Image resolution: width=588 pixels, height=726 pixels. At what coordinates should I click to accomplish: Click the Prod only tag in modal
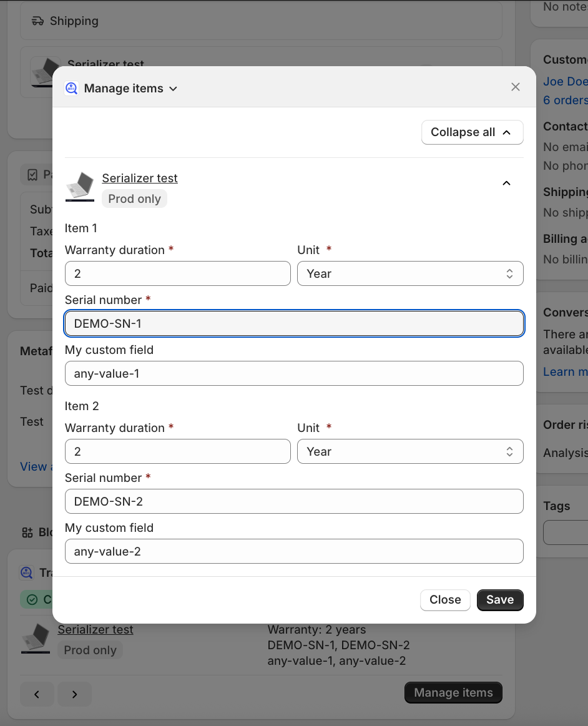point(134,199)
